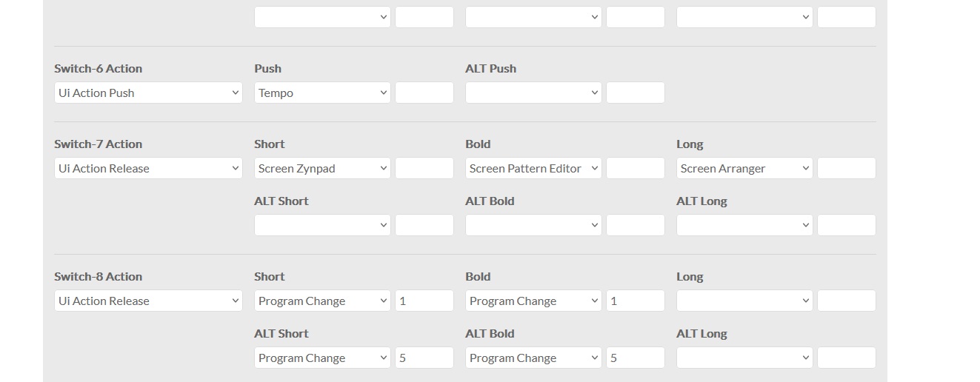
Task: Open the Switch-7 Action dropdown
Action: 148,168
